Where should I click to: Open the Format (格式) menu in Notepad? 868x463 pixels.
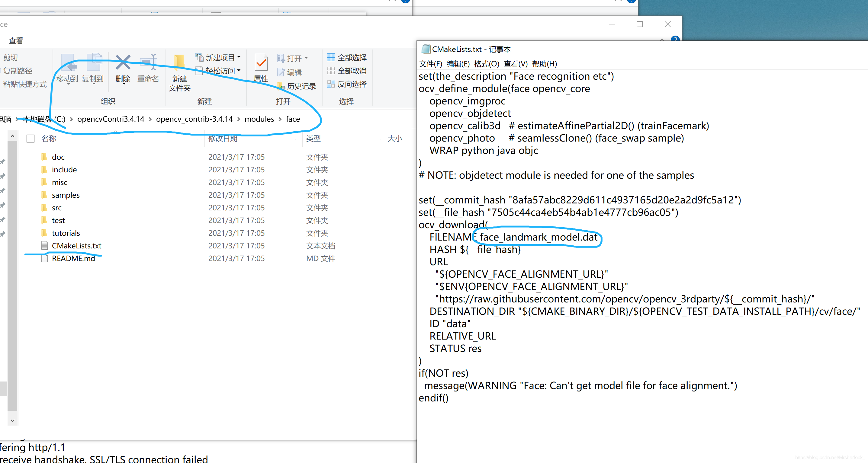click(486, 64)
